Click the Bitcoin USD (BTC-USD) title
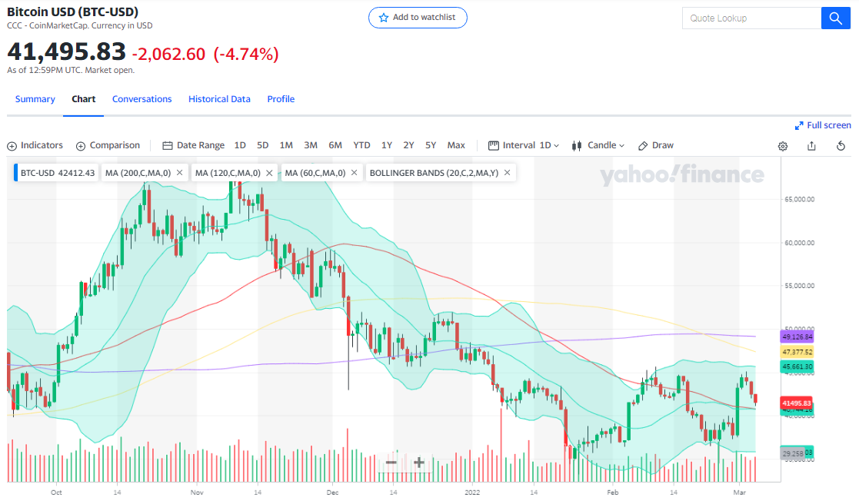 (72, 12)
